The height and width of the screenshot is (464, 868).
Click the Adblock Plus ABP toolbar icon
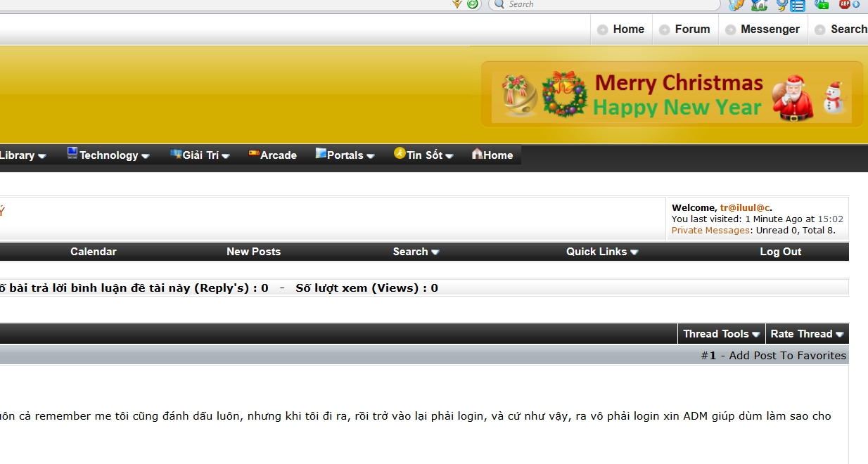(845, 4)
